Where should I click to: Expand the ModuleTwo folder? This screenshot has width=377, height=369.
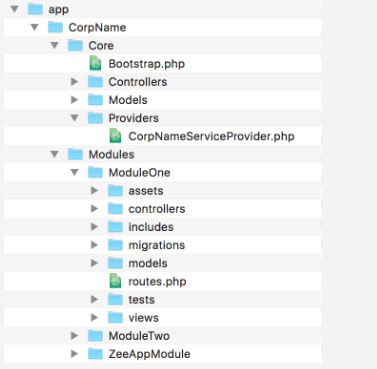(75, 336)
